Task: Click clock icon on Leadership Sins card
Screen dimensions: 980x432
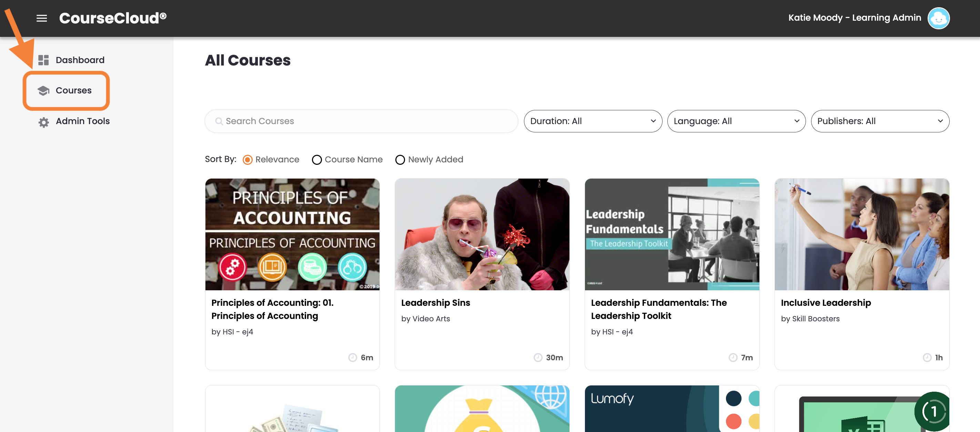Action: coord(537,358)
